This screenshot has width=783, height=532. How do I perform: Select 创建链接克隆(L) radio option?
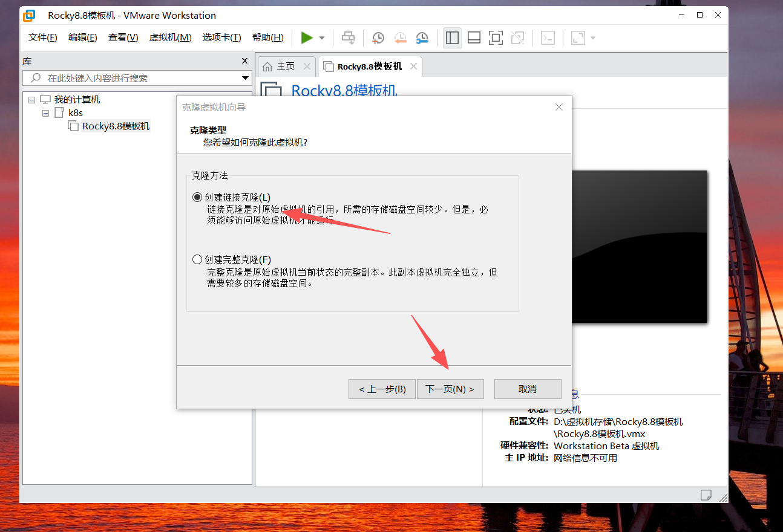[197, 197]
